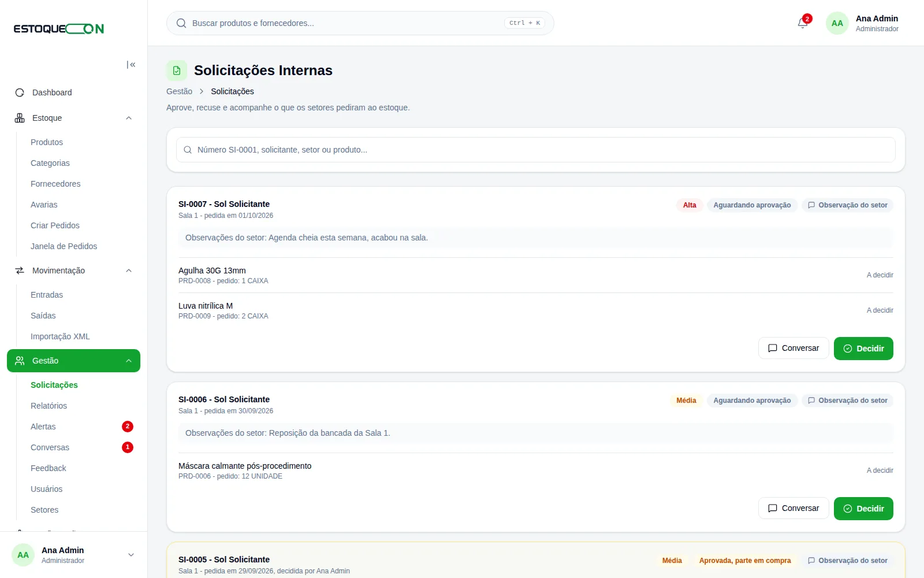Click Decidir for request SI-0007

tap(863, 349)
